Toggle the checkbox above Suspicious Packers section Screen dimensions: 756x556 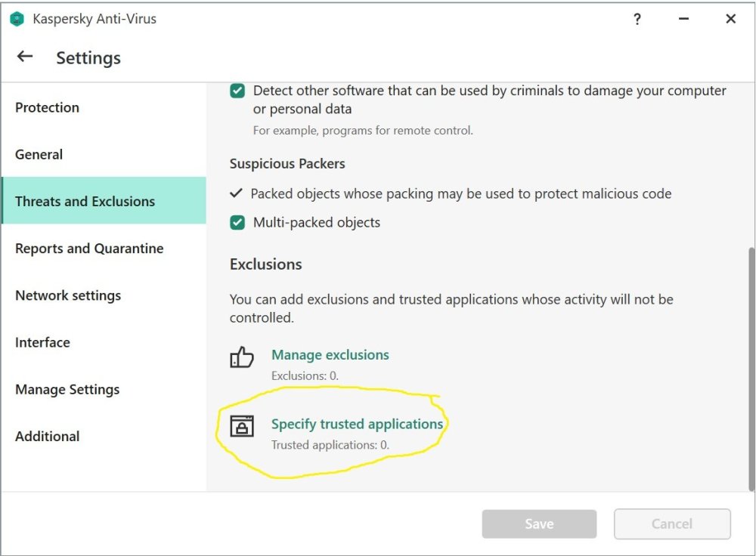pos(237,90)
